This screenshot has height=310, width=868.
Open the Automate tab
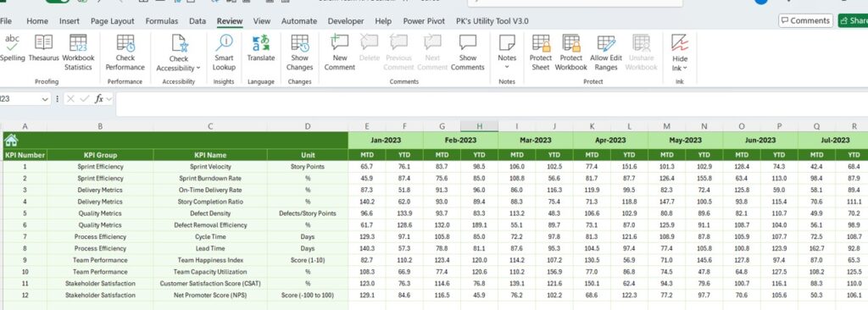(299, 21)
